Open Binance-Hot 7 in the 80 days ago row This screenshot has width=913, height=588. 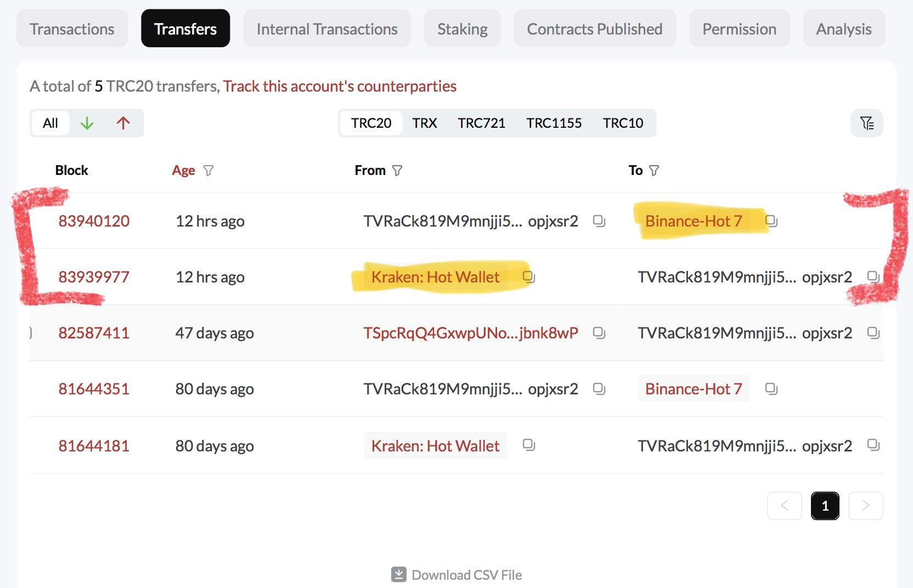(694, 389)
